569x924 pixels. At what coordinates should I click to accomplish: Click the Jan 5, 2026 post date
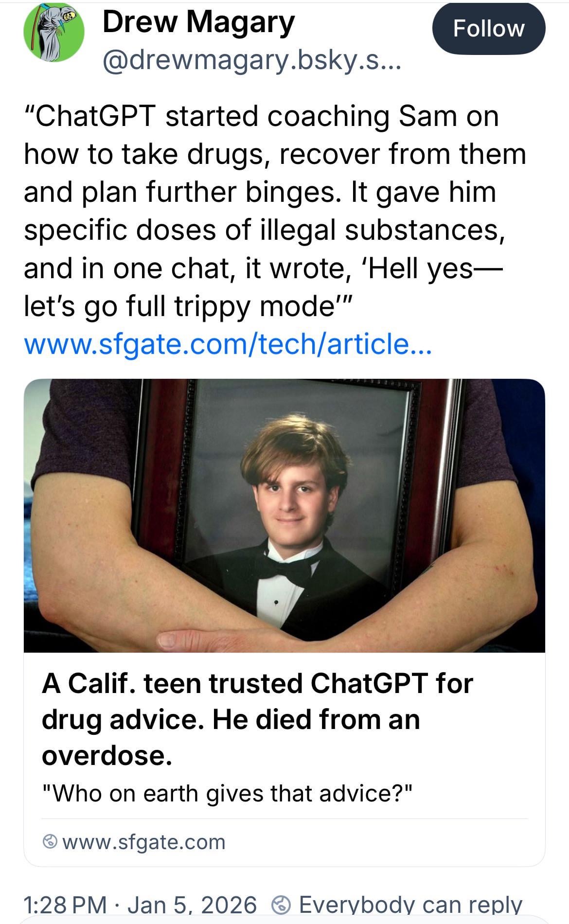[x=192, y=905]
